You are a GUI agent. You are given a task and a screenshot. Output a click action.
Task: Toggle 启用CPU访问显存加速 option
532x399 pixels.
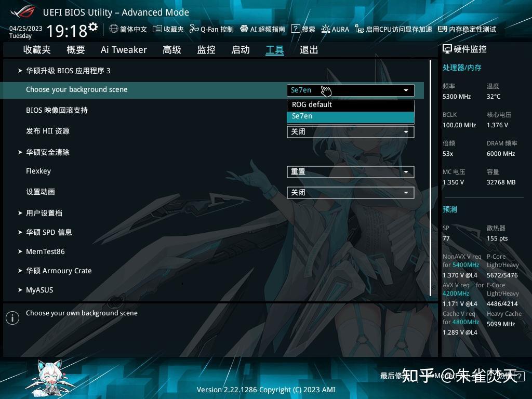point(393,29)
